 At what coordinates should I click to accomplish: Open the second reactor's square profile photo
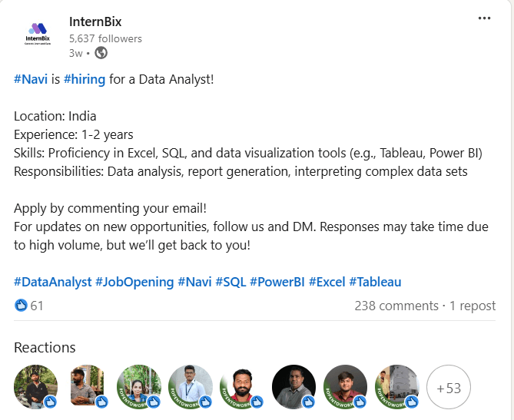coord(87,385)
